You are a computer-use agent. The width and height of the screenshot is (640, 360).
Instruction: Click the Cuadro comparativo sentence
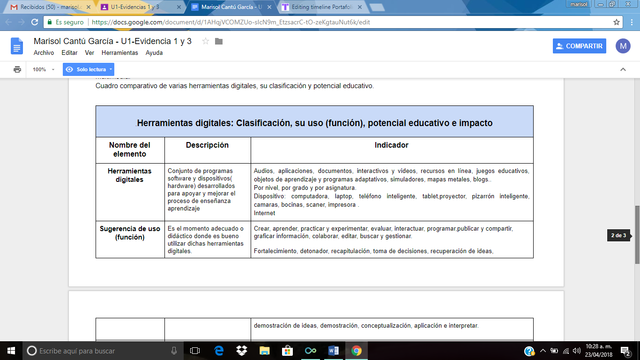(x=234, y=86)
